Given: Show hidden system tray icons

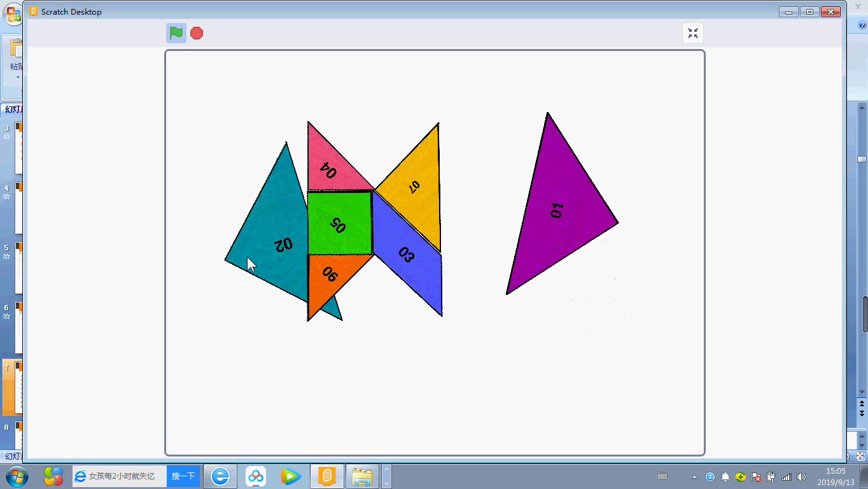Looking at the screenshot, I should click(694, 476).
